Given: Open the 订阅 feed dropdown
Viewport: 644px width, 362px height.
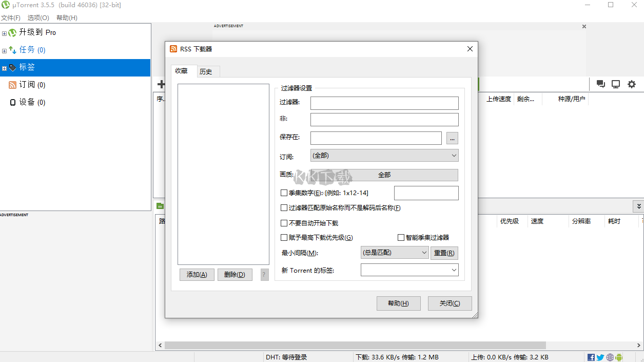Looking at the screenshot, I should [384, 155].
